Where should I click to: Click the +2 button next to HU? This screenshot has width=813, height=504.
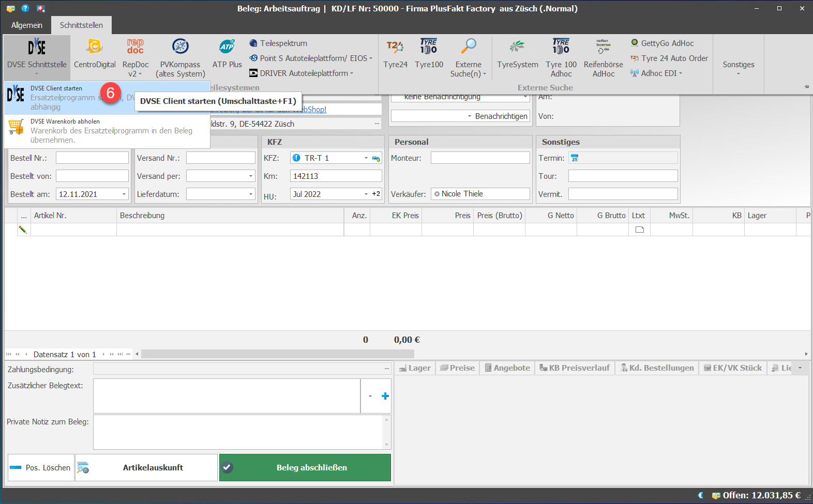[376, 194]
